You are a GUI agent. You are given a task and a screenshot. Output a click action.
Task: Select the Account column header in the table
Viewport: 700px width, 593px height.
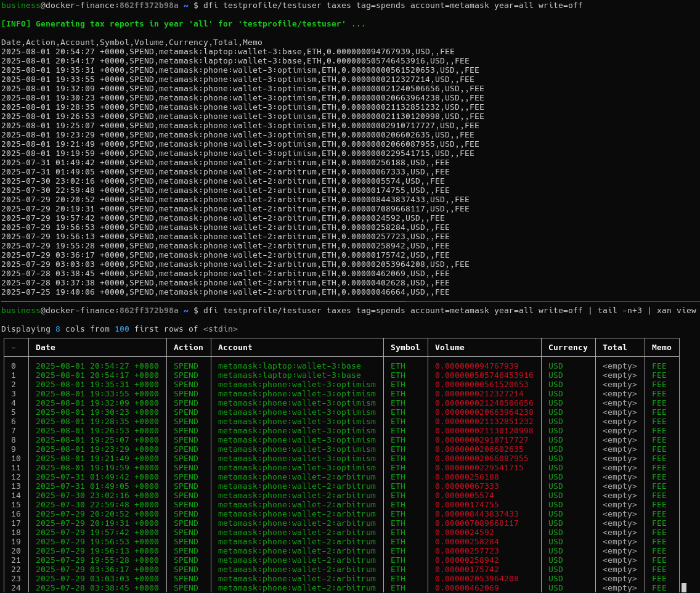click(x=235, y=348)
